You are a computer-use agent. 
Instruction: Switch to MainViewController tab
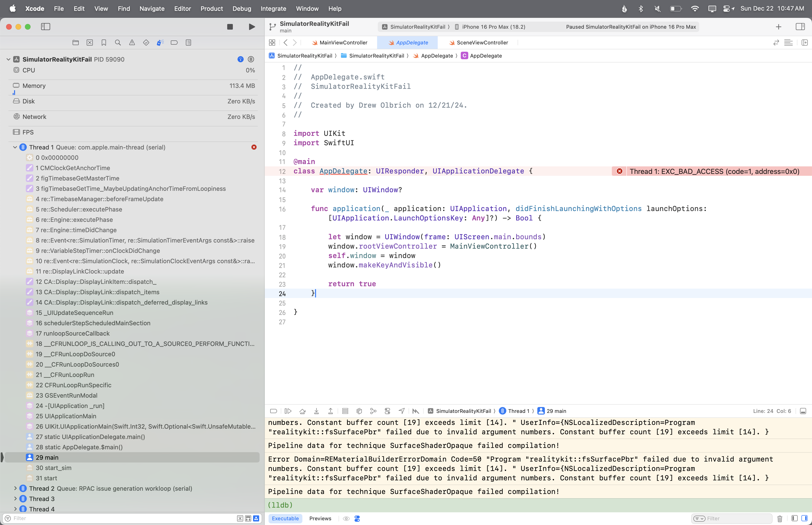coord(340,43)
